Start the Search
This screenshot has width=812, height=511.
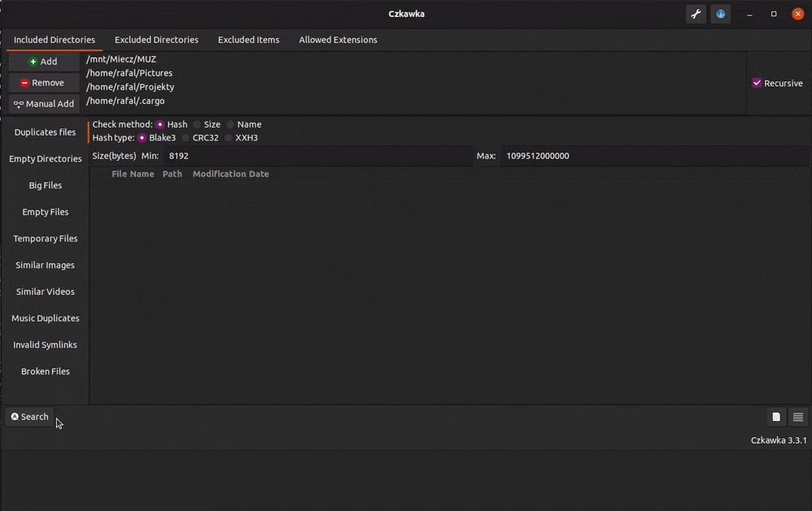click(x=29, y=417)
